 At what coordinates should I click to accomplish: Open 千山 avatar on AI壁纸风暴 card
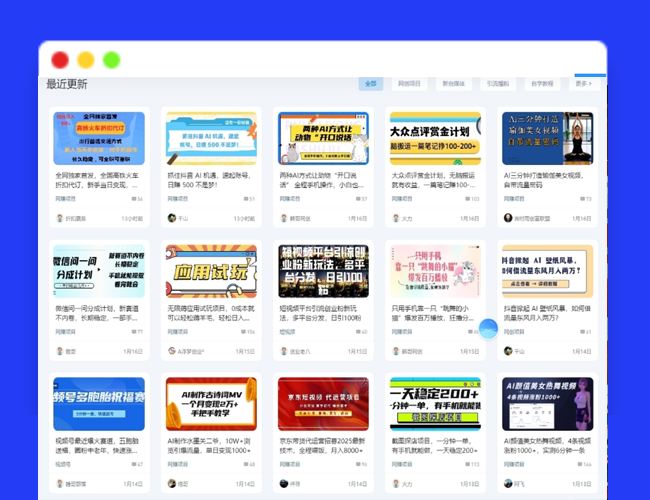point(508,351)
